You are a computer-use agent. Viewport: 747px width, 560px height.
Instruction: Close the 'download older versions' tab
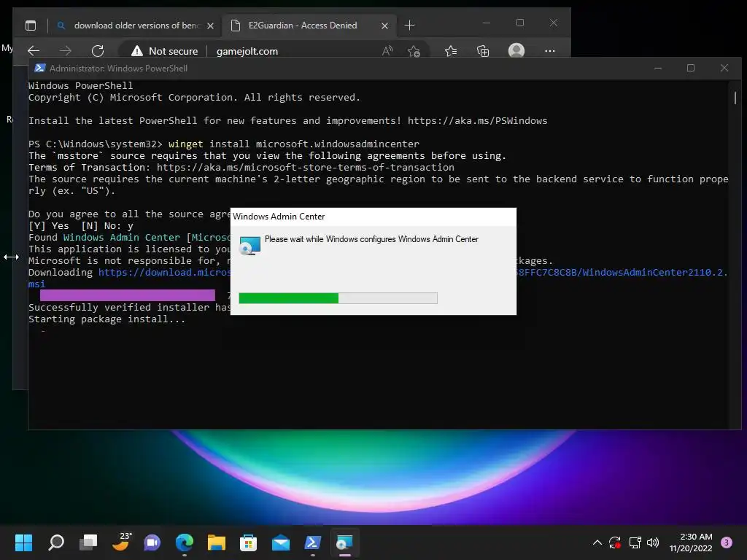pos(210,26)
